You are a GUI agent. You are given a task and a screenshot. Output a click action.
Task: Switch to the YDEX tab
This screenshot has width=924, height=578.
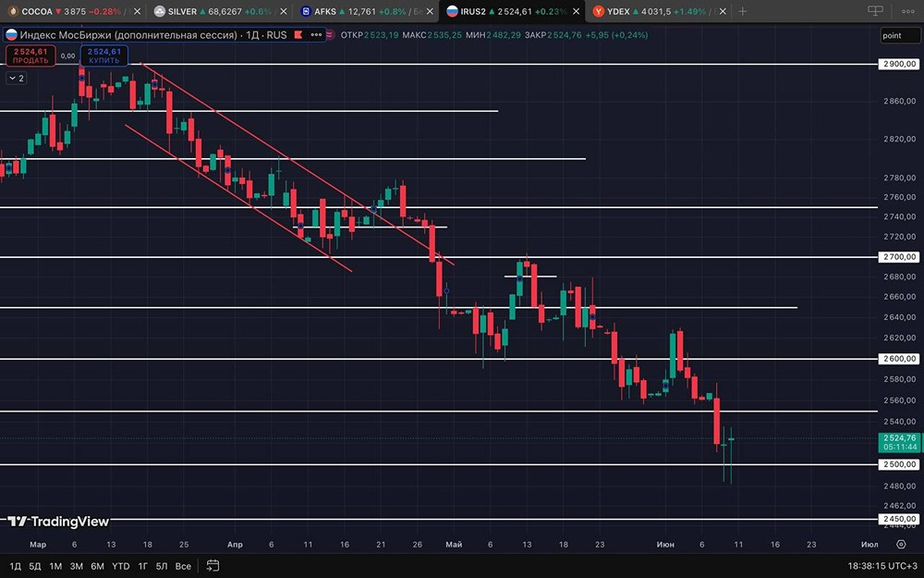coord(652,11)
